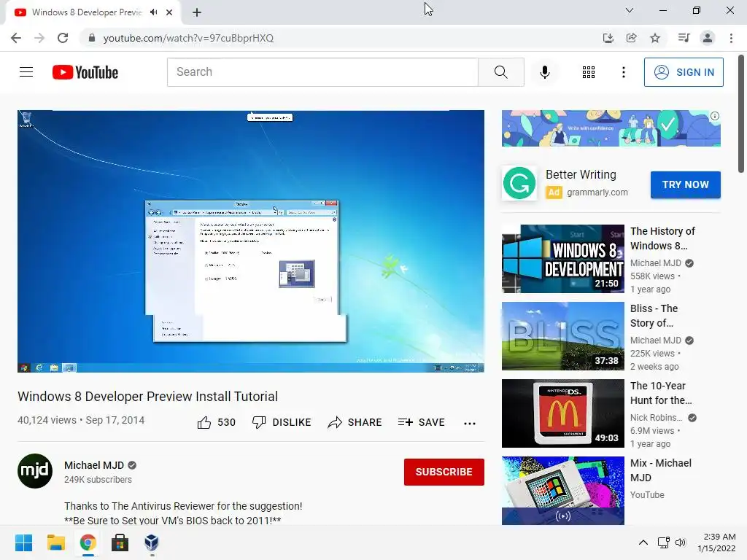The image size is (747, 560).
Task: Open the Windows Start menu
Action: 23,542
